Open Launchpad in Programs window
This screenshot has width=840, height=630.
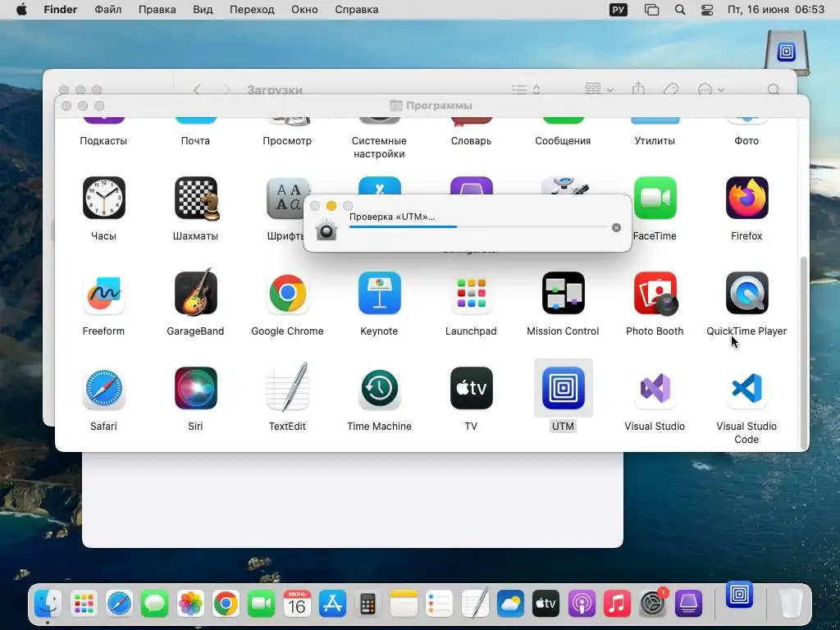[472, 293]
